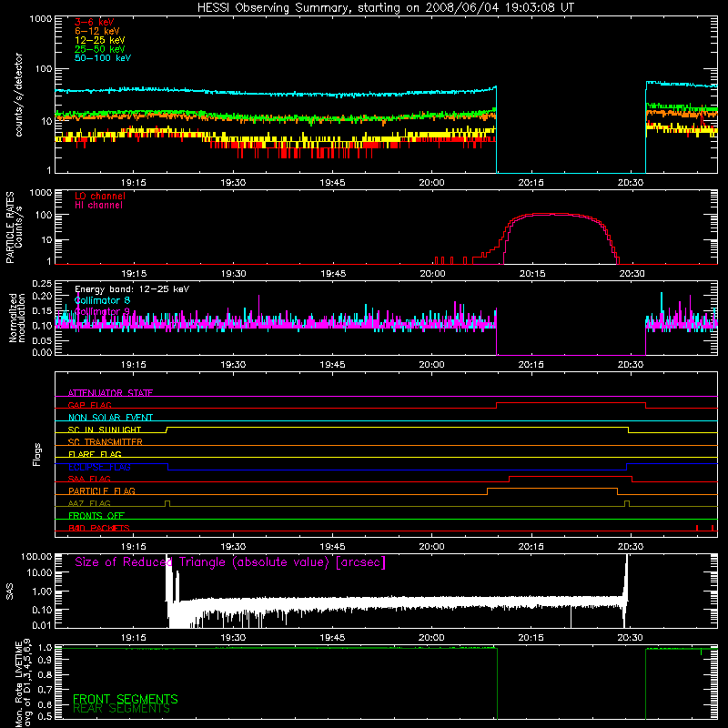Viewport: 728px width, 728px height.
Task: Click the FRONT SEGMENTS legend label
Action: (126, 699)
